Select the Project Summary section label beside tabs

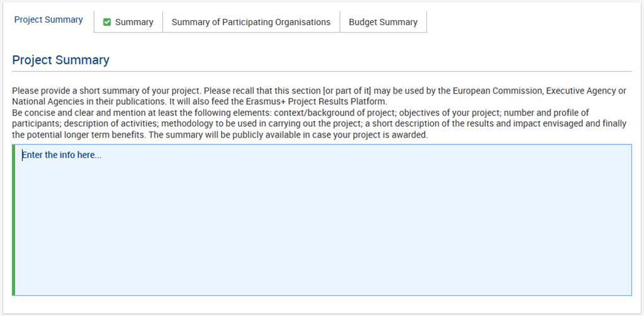point(49,20)
